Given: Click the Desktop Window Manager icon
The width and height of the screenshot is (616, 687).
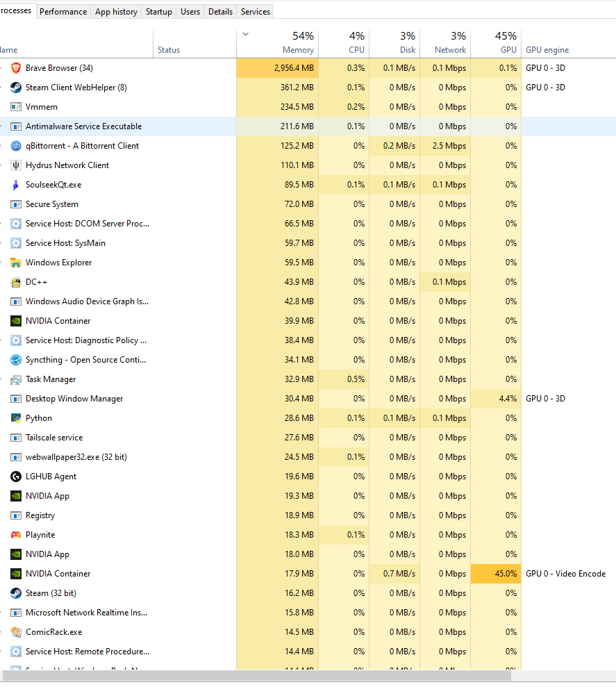Looking at the screenshot, I should pos(16,399).
